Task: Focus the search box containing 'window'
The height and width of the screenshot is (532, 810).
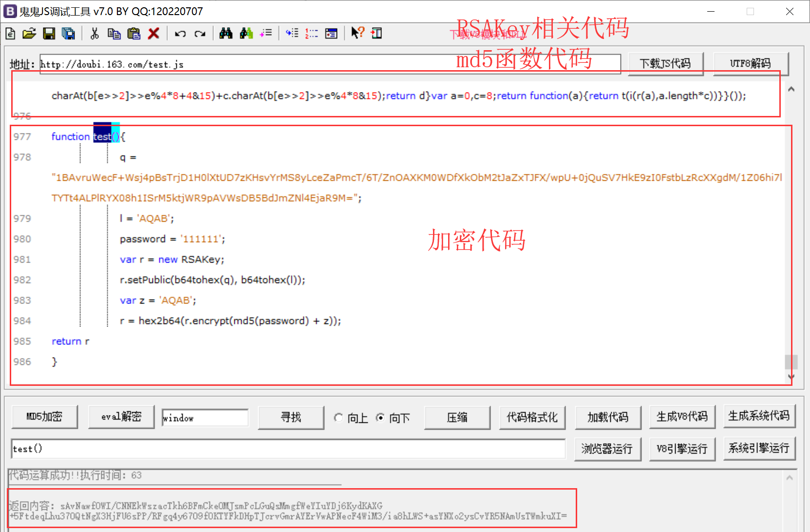Action: [x=205, y=418]
